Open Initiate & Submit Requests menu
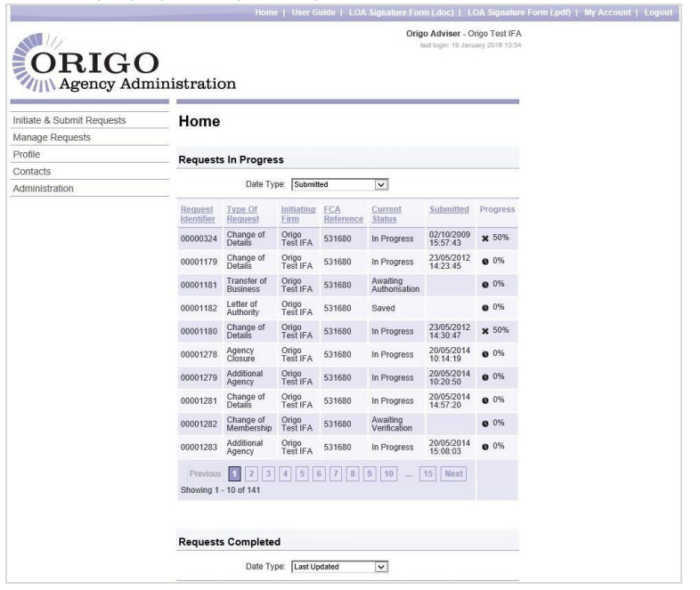 [x=69, y=120]
